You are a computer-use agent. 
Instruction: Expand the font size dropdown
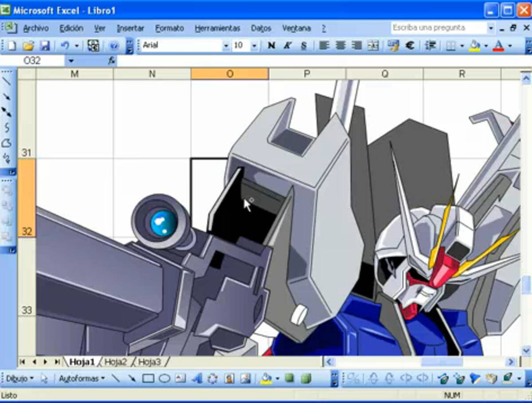pyautogui.click(x=254, y=46)
